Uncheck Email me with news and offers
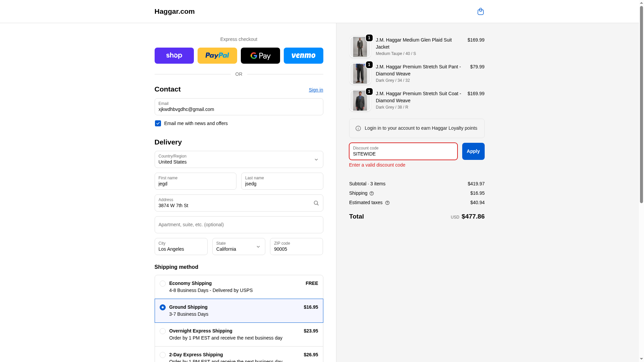644x362 pixels. tap(158, 123)
